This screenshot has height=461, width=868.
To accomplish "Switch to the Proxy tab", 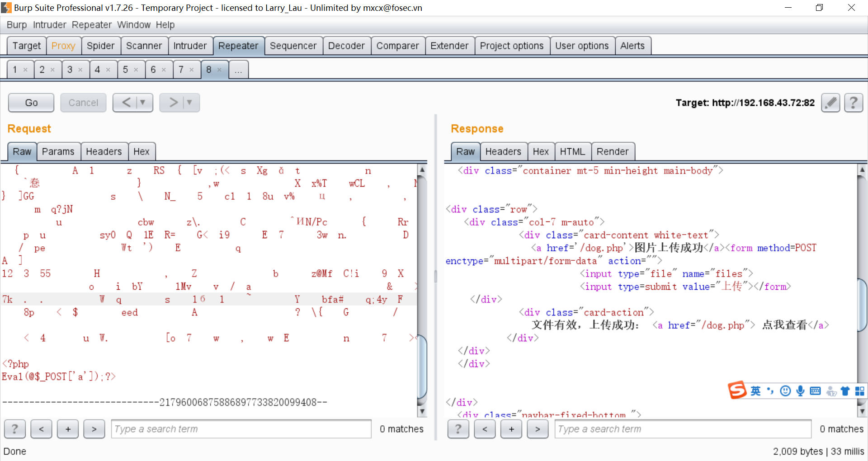I will pos(63,46).
